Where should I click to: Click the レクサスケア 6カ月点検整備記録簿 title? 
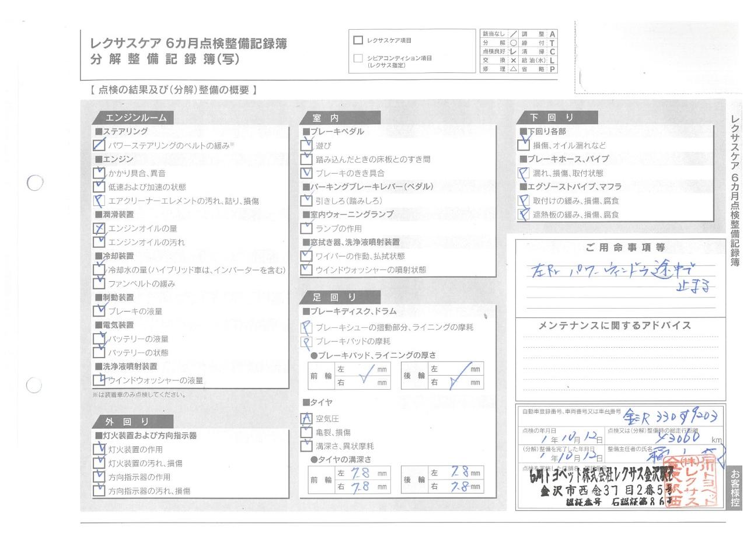(x=189, y=44)
